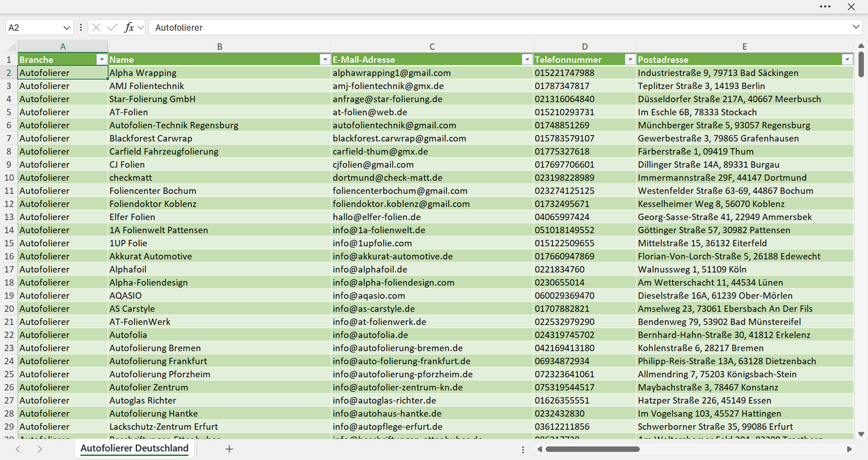Select the cell info@1upfolie.com
This screenshot has width=868, height=460.
(432, 243)
